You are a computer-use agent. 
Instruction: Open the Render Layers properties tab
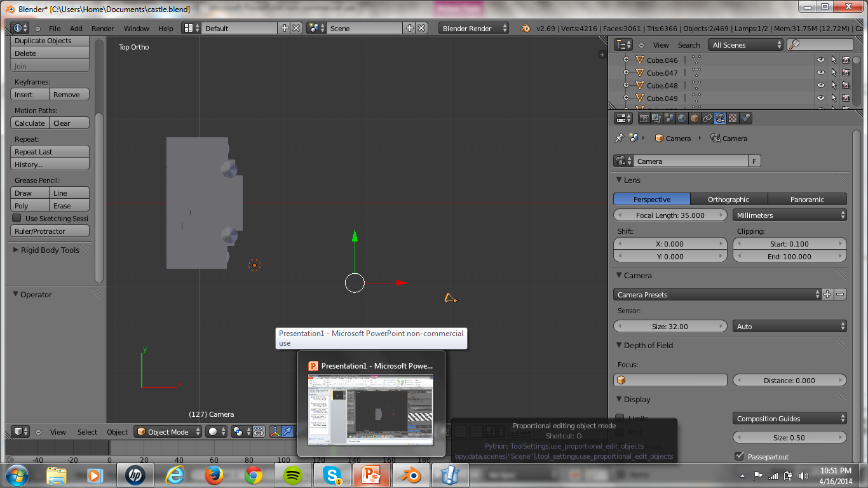(x=656, y=118)
